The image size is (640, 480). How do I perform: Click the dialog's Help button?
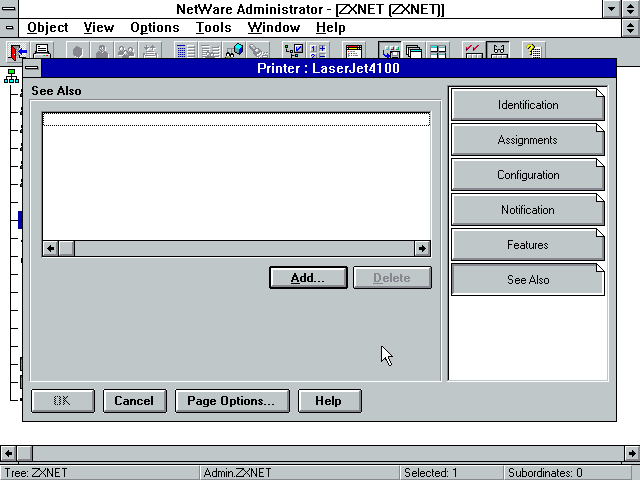pyautogui.click(x=329, y=401)
